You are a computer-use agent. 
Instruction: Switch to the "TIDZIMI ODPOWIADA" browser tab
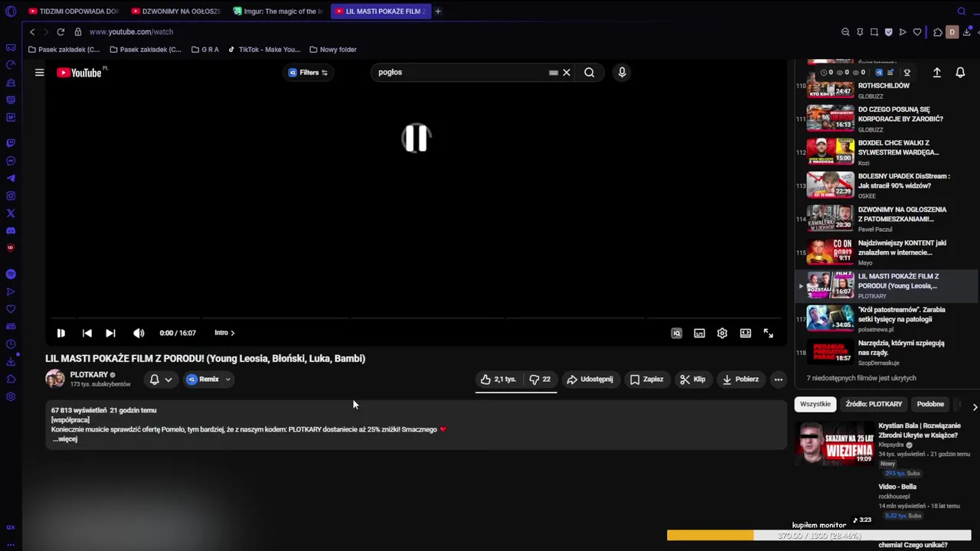pyautogui.click(x=73, y=11)
